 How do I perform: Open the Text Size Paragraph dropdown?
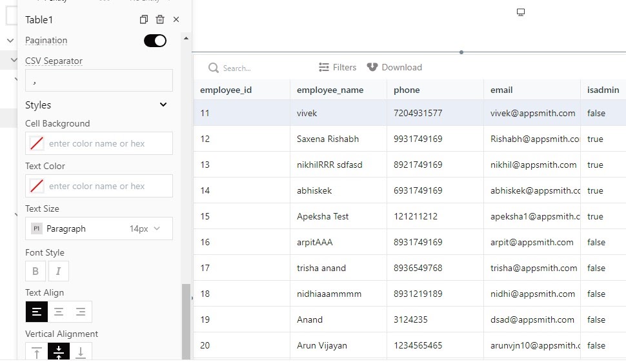[x=99, y=228]
